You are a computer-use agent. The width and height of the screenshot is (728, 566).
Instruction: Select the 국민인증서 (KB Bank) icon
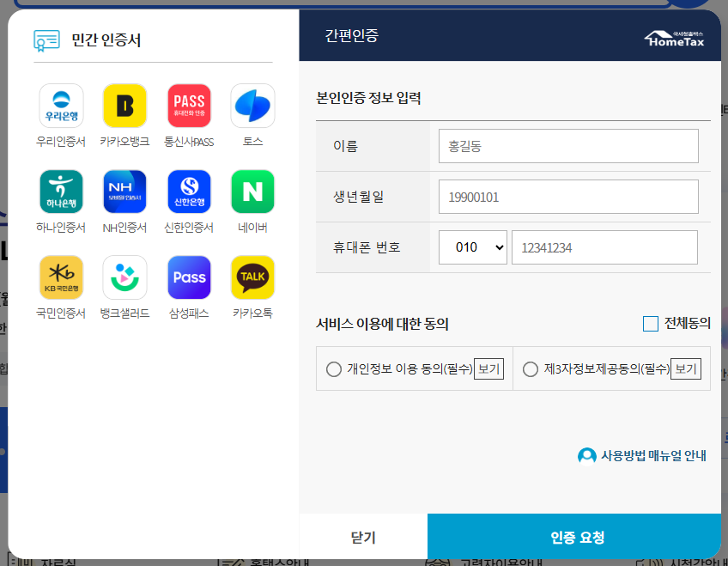pos(61,277)
